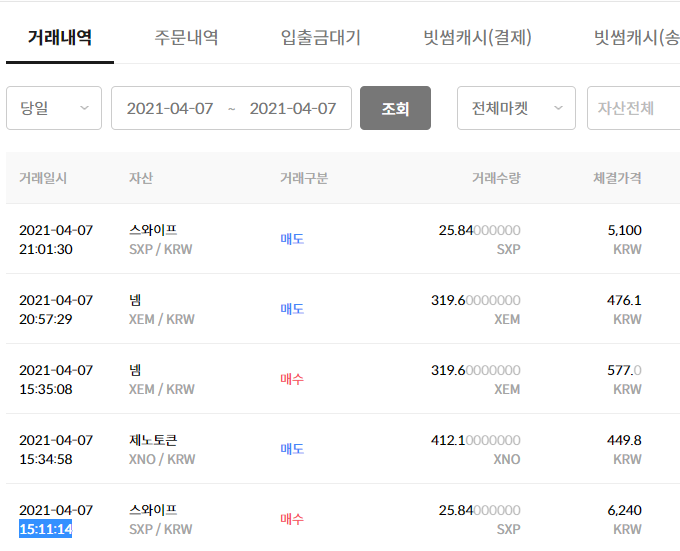Click the end date 2021-04-07 field
This screenshot has width=680, height=551.
(293, 108)
